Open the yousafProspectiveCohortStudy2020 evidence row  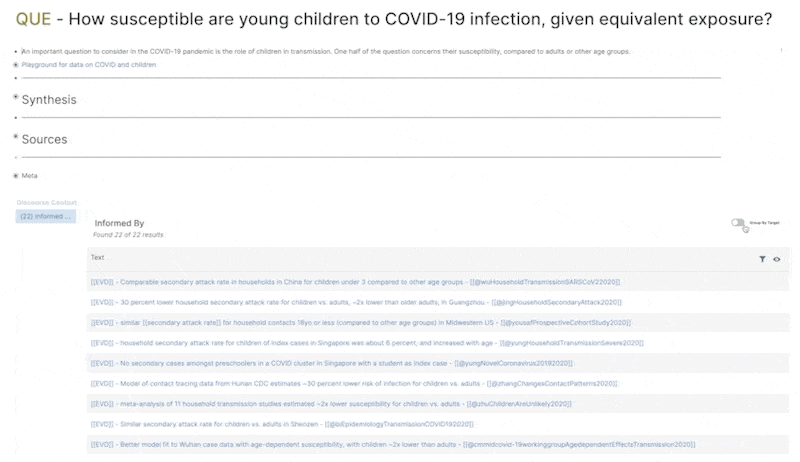[x=361, y=322]
